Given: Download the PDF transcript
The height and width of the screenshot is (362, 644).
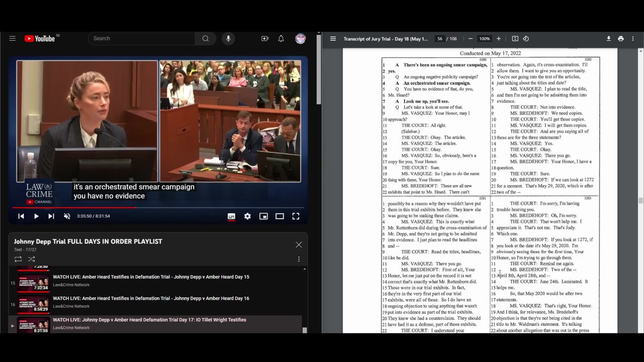Looking at the screenshot, I should [x=608, y=39].
